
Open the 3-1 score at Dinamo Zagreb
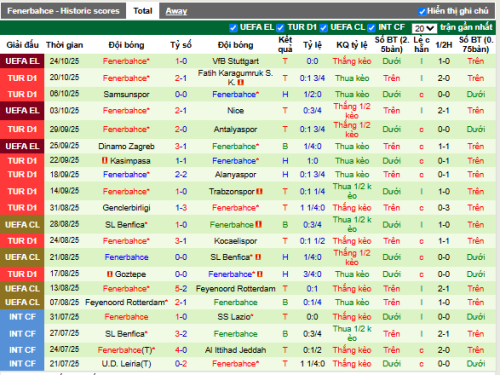181,146
